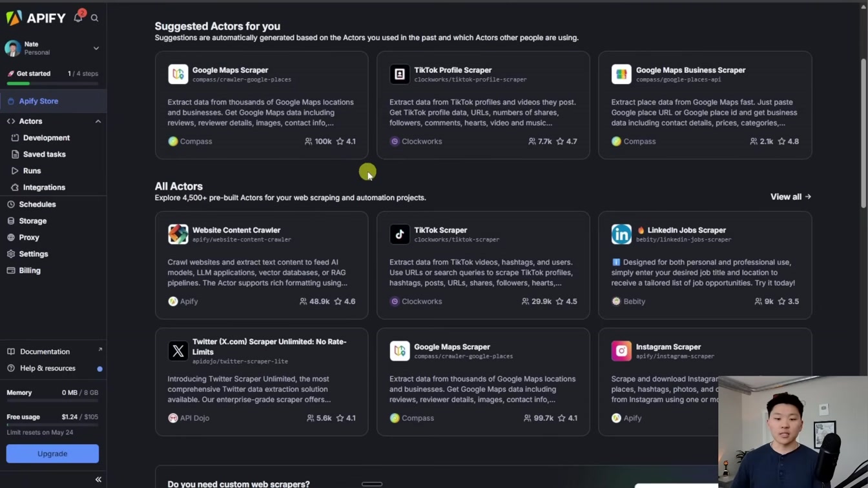Open Saved tasks in the sidebar

(45, 154)
